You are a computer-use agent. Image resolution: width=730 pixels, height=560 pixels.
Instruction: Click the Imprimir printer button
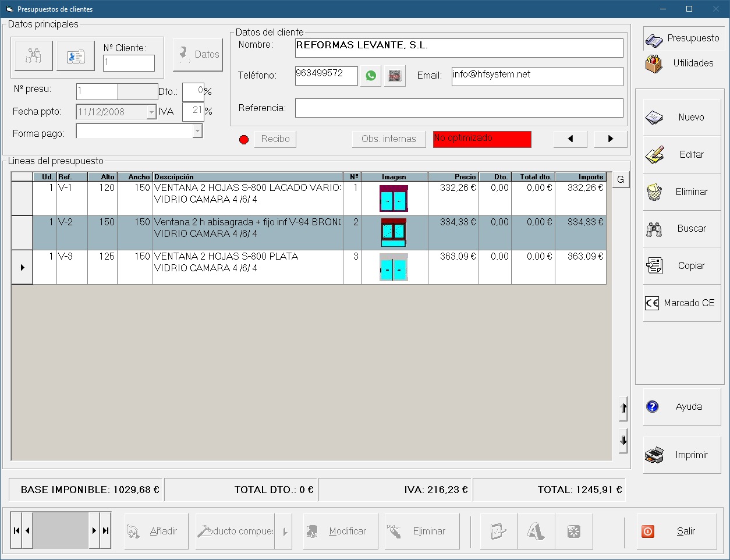click(682, 455)
